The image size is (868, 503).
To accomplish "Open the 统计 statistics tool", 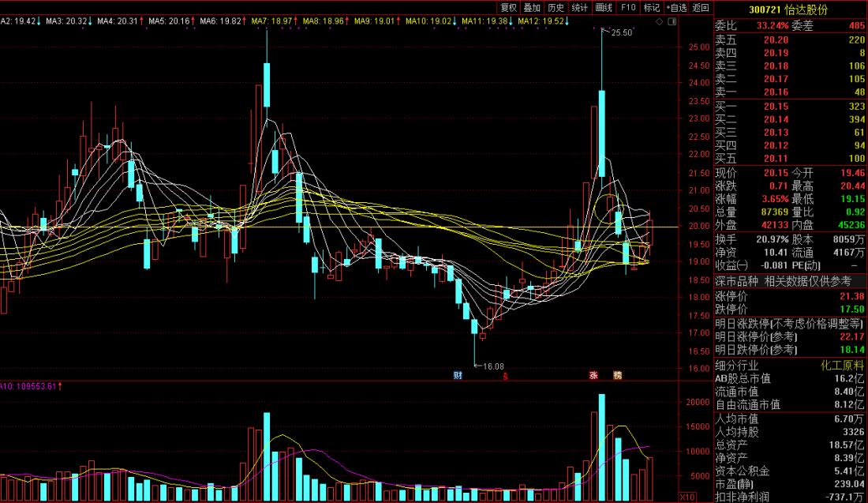I will pos(580,7).
